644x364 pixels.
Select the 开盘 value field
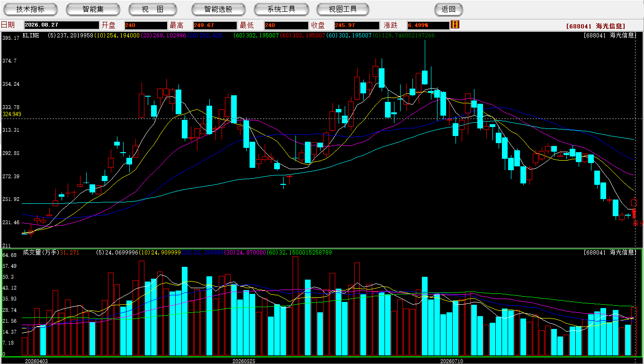(x=146, y=25)
